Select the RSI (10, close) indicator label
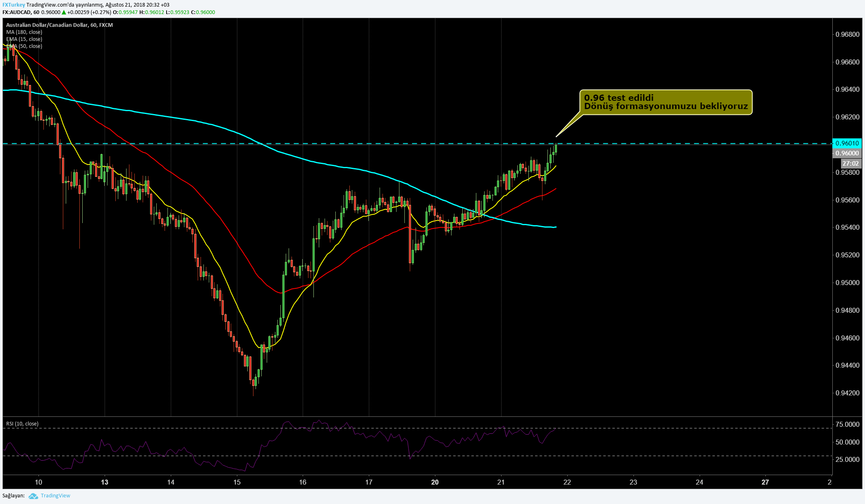The height and width of the screenshot is (504, 865). click(22, 424)
